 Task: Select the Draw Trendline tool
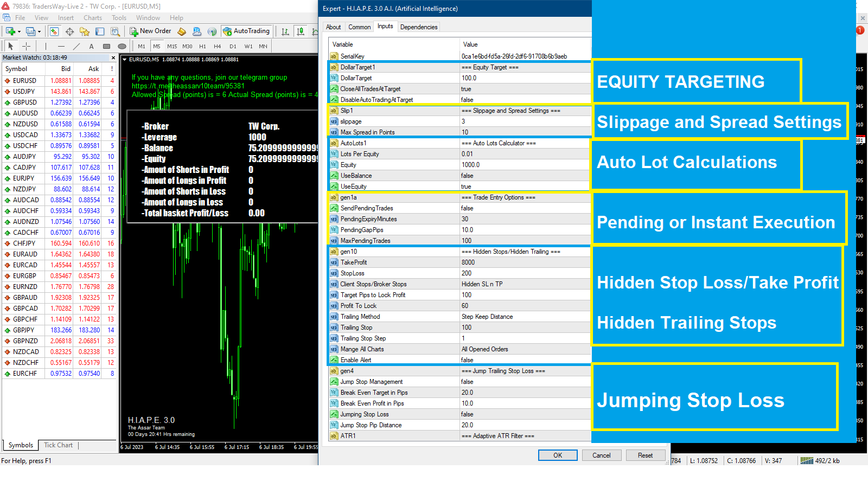76,46
